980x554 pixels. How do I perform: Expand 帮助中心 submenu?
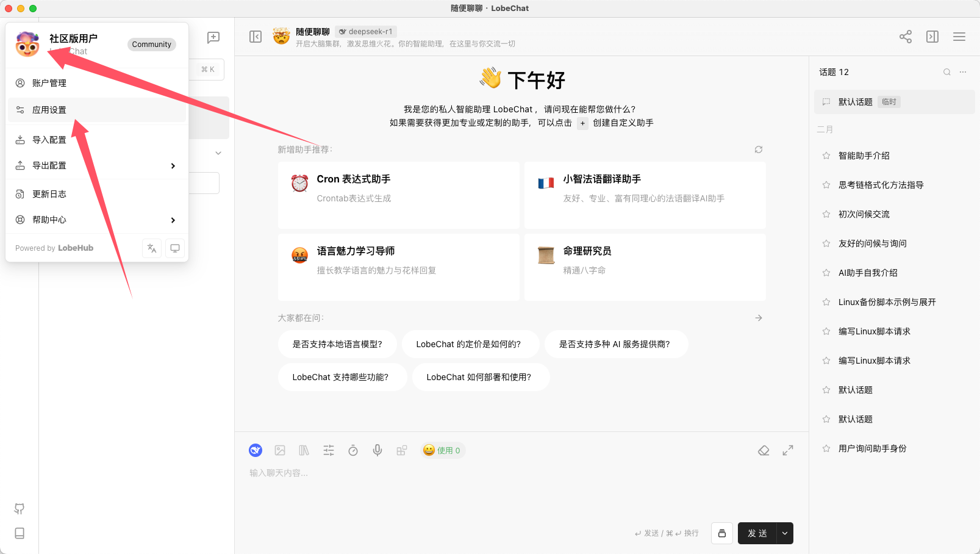[97, 220]
